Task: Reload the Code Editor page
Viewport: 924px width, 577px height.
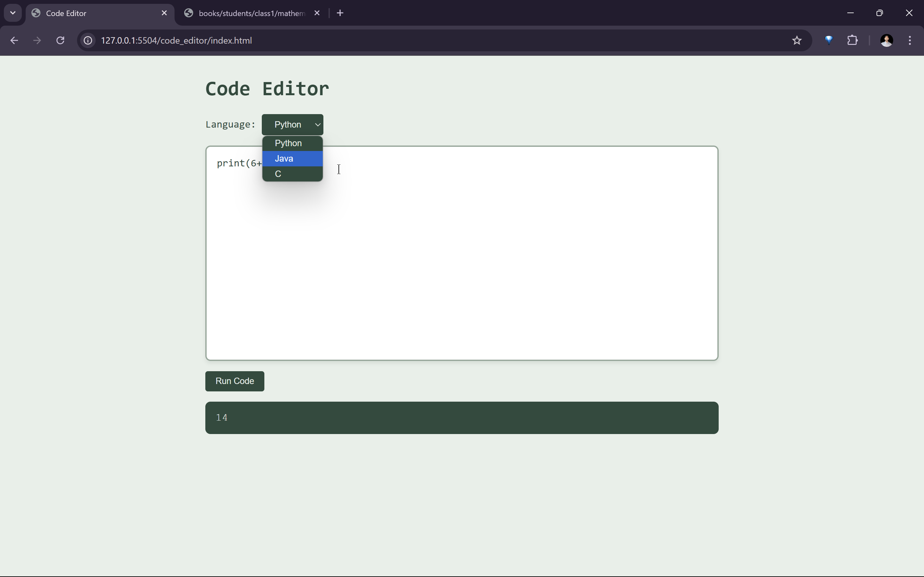Action: (60, 40)
